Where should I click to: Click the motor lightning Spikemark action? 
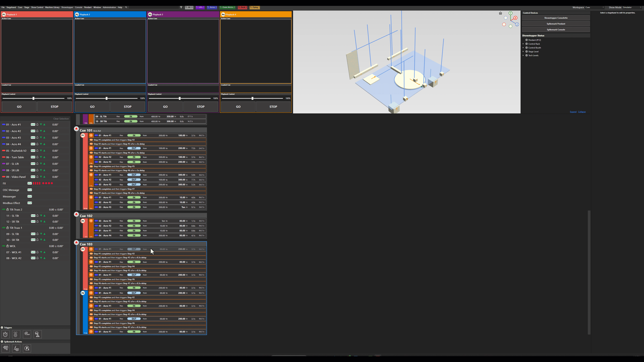click(6, 348)
